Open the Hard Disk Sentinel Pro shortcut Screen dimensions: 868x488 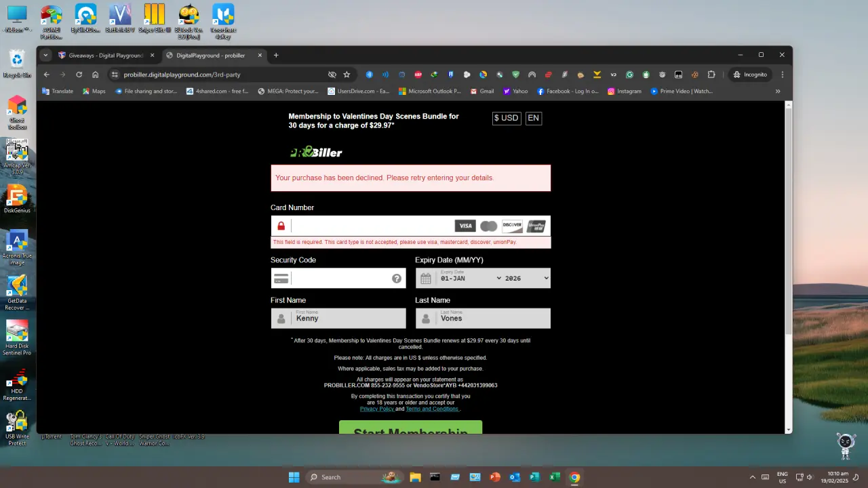pos(17,338)
